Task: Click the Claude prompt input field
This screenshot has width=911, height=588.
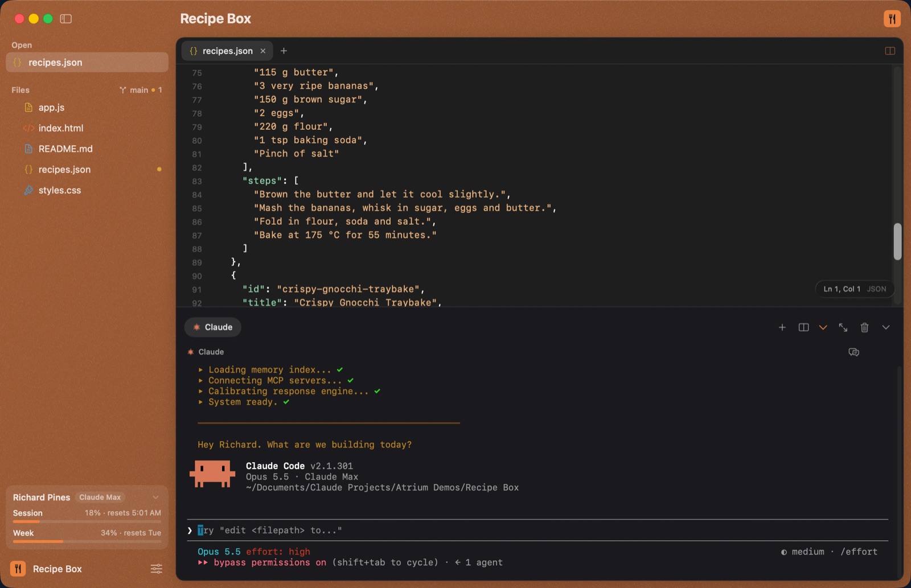Action: point(537,531)
